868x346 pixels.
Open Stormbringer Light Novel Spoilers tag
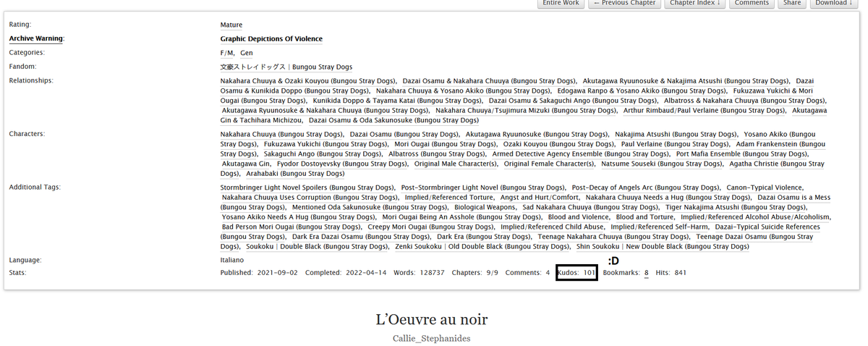[307, 187]
